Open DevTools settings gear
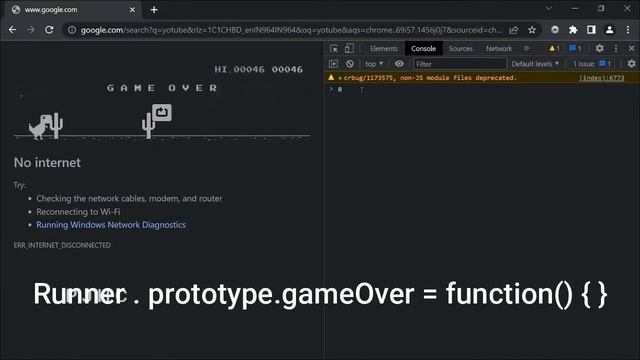The image size is (640, 360). tap(599, 49)
